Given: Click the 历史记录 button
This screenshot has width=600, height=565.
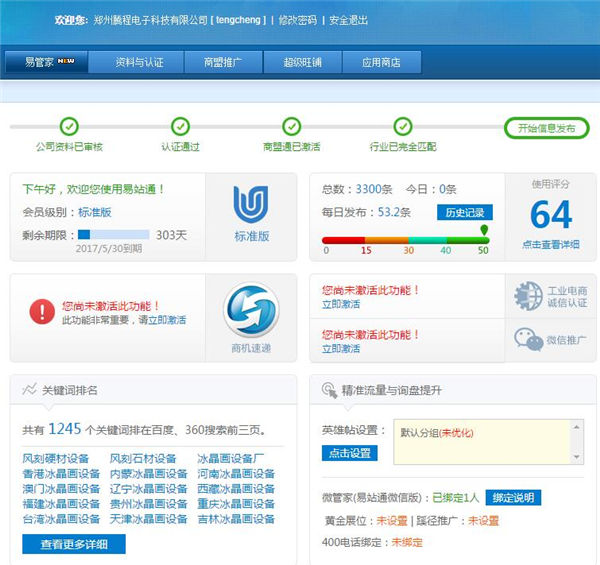Looking at the screenshot, I should pyautogui.click(x=464, y=212).
